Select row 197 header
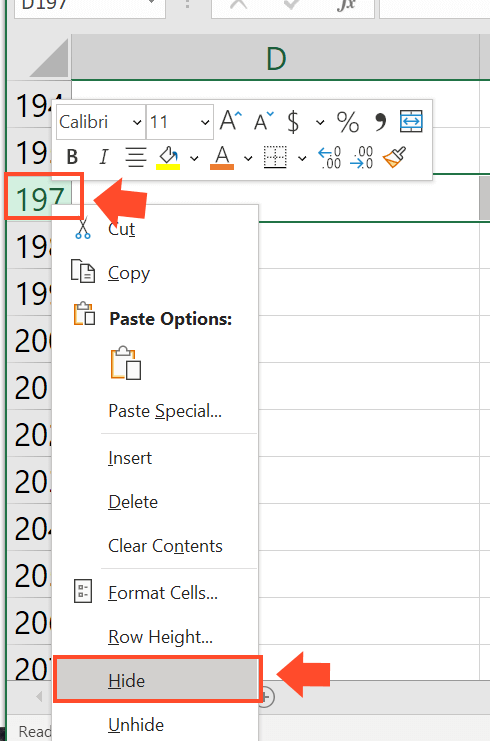 40,198
